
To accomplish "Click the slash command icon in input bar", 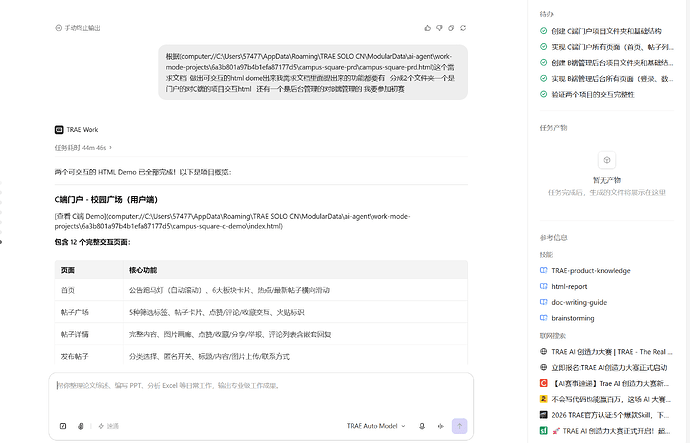I will 63,426.
